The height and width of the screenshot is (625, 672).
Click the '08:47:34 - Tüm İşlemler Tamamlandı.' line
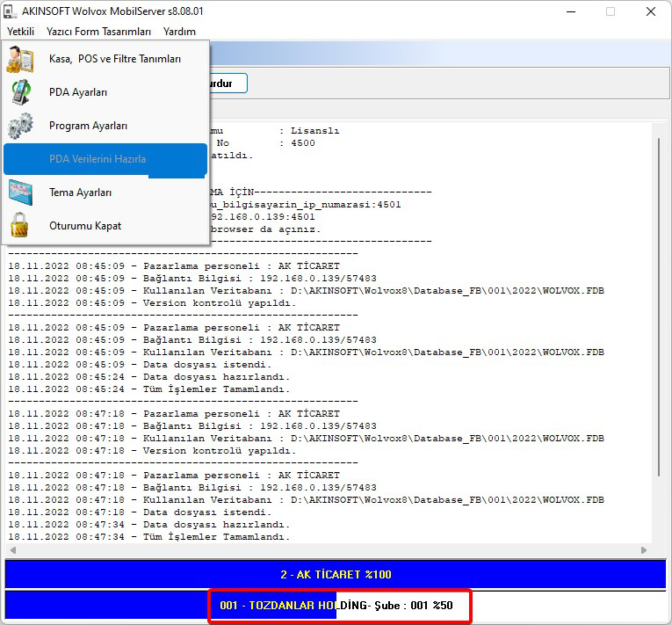click(149, 536)
